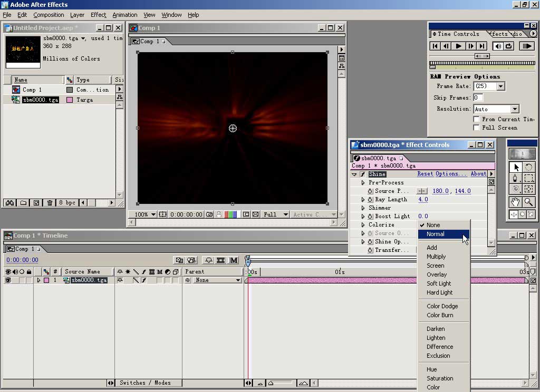Screen dimensions: 540x392
Task: Choose Multiply from the blend mode list
Action: pos(436,257)
